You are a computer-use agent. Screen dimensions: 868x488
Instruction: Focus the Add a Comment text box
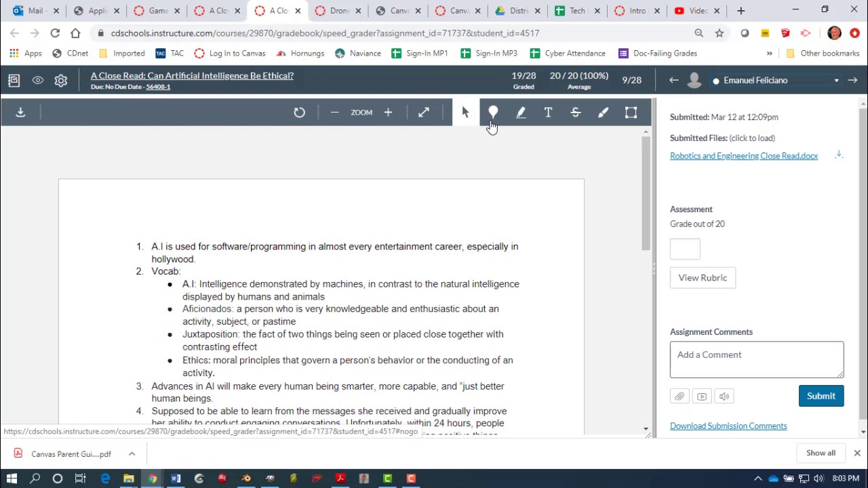(x=757, y=359)
